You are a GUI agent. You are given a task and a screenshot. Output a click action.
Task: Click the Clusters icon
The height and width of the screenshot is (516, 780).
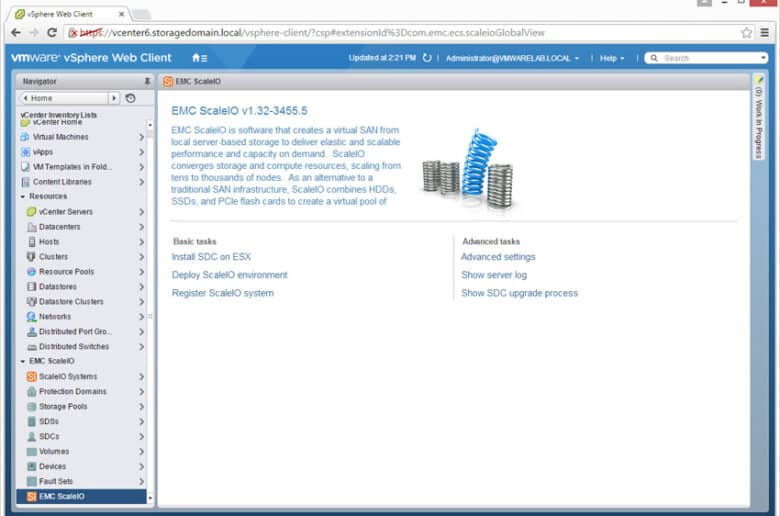(31, 256)
